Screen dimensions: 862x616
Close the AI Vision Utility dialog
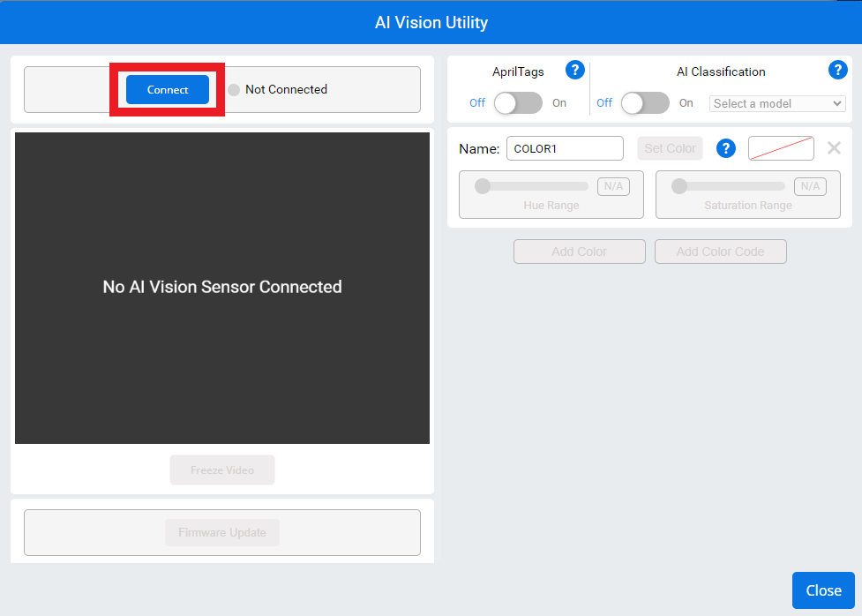click(x=822, y=590)
